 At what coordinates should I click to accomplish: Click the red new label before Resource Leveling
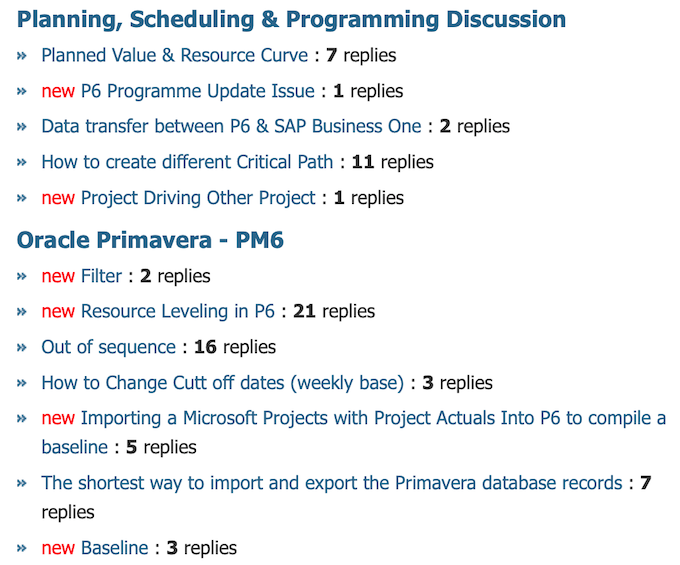click(x=58, y=312)
